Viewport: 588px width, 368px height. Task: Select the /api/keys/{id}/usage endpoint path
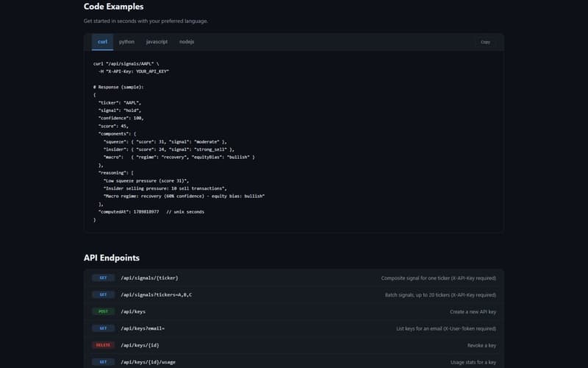tap(148, 362)
